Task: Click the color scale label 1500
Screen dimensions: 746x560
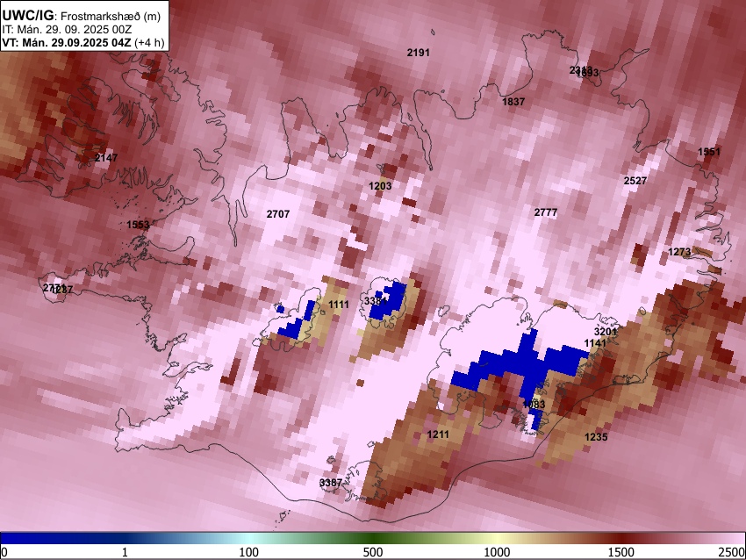Action: click(621, 552)
